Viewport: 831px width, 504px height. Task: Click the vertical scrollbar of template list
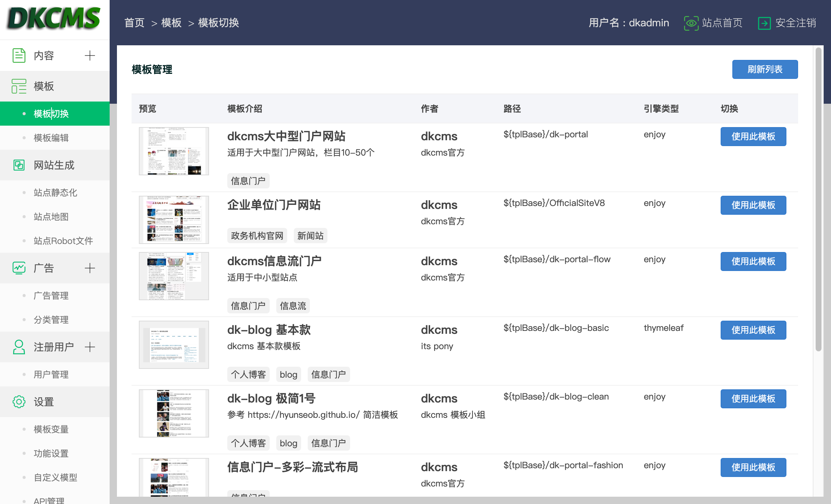click(x=819, y=199)
